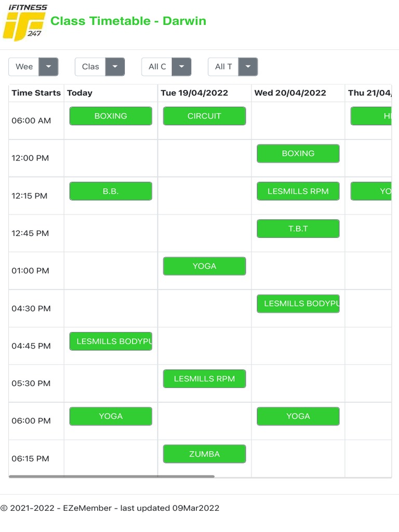Viewport: 399px width, 532px height.
Task: Expand the All T filter dropdown
Action: 248,66
